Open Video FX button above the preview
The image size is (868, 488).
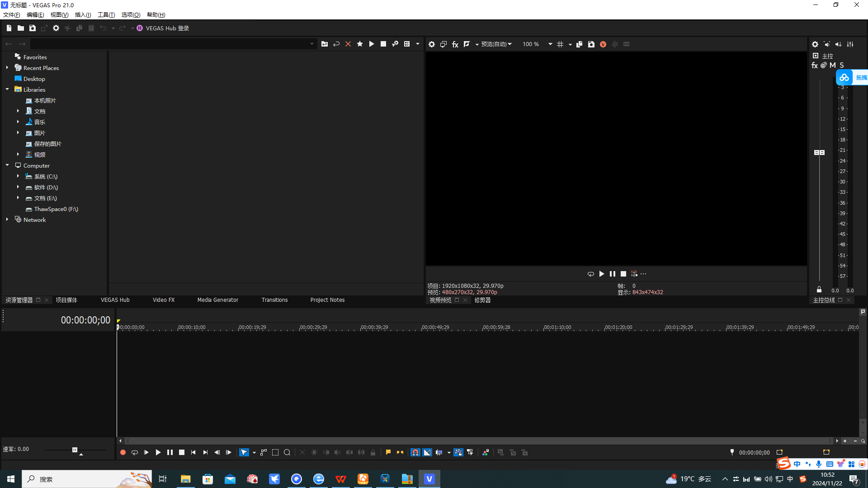pos(455,44)
